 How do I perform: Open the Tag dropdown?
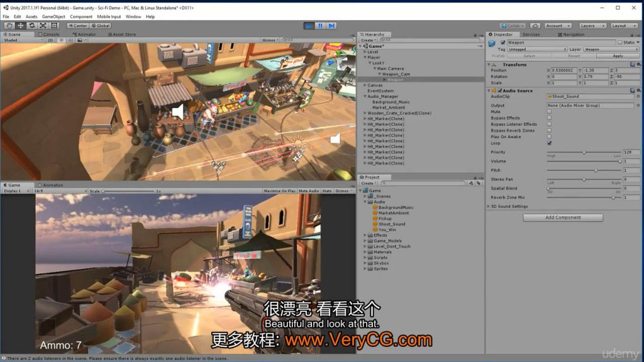(x=537, y=49)
